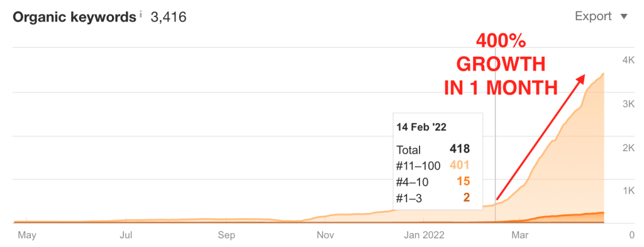Click the 14 Feb '22 tooltip date
The image size is (644, 247).
point(421,127)
